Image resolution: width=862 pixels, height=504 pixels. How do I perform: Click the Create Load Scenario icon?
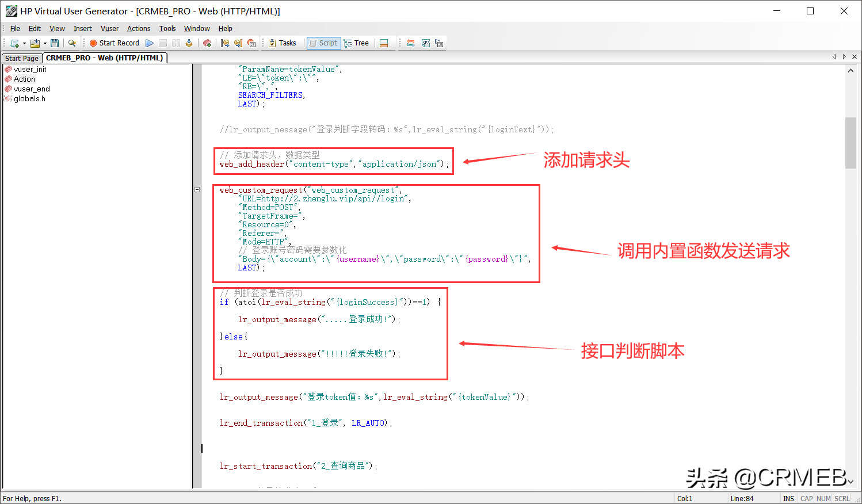click(207, 43)
